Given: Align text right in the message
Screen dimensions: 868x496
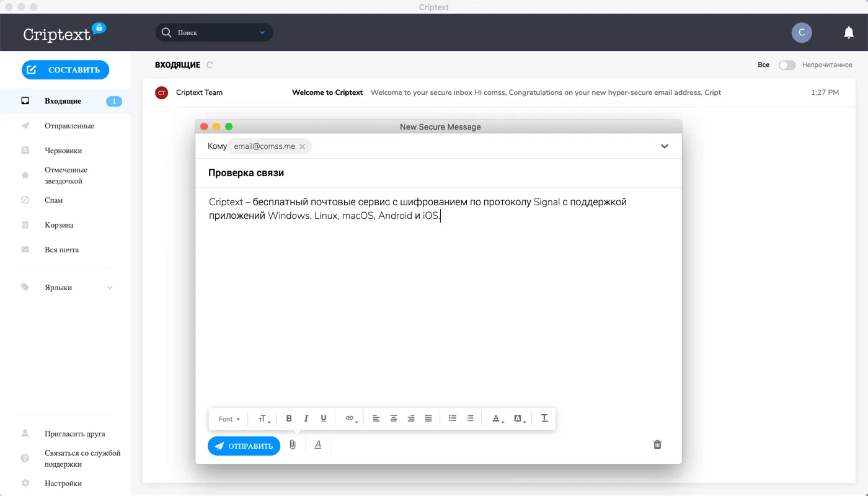Looking at the screenshot, I should point(411,418).
